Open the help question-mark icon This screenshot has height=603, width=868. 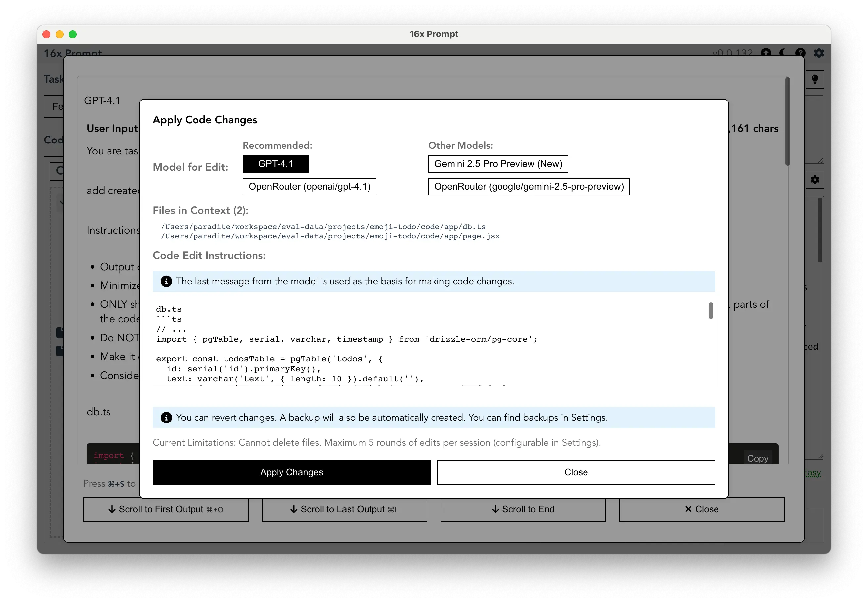coord(800,53)
